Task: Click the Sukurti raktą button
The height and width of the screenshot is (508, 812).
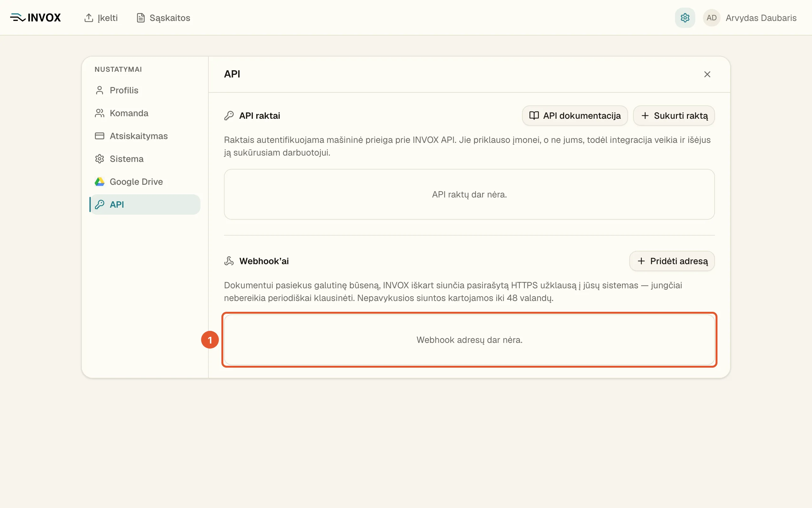Action: coord(674,116)
